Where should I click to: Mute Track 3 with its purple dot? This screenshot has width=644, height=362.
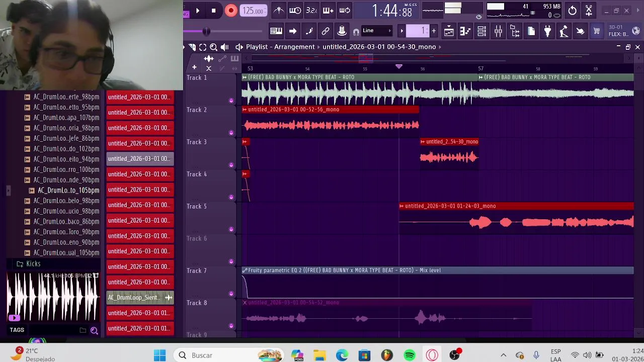click(x=231, y=165)
